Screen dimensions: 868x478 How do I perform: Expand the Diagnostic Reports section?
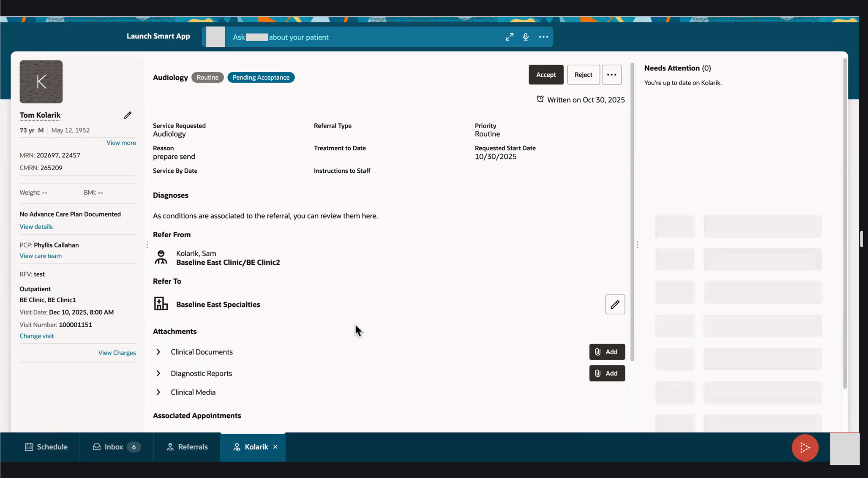tap(158, 373)
